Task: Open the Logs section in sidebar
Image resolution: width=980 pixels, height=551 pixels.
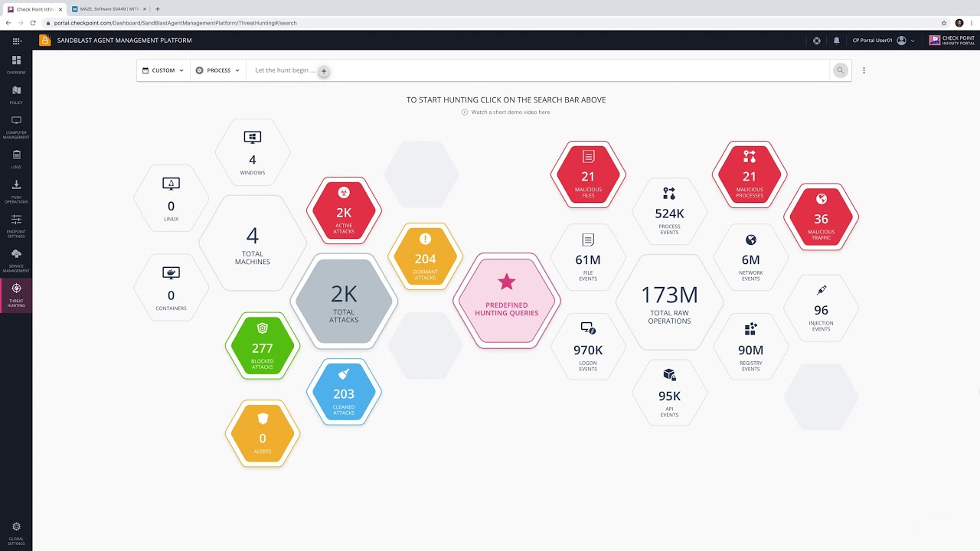Action: pos(16,159)
